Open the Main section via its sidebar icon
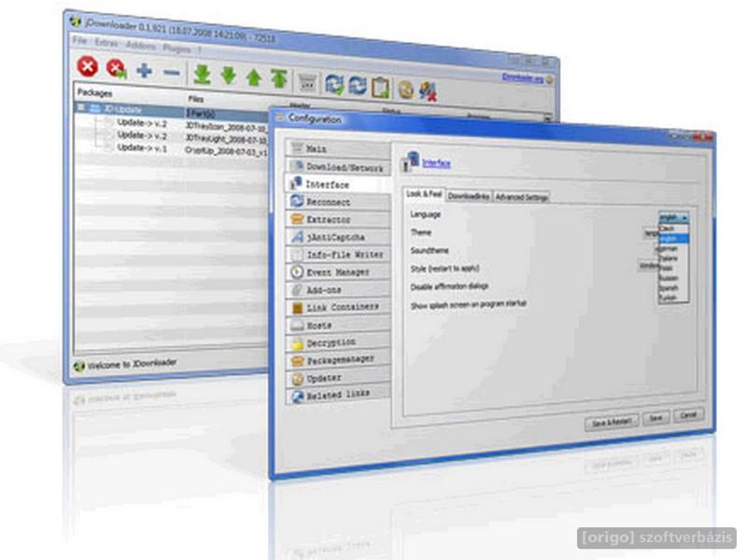 tap(298, 147)
